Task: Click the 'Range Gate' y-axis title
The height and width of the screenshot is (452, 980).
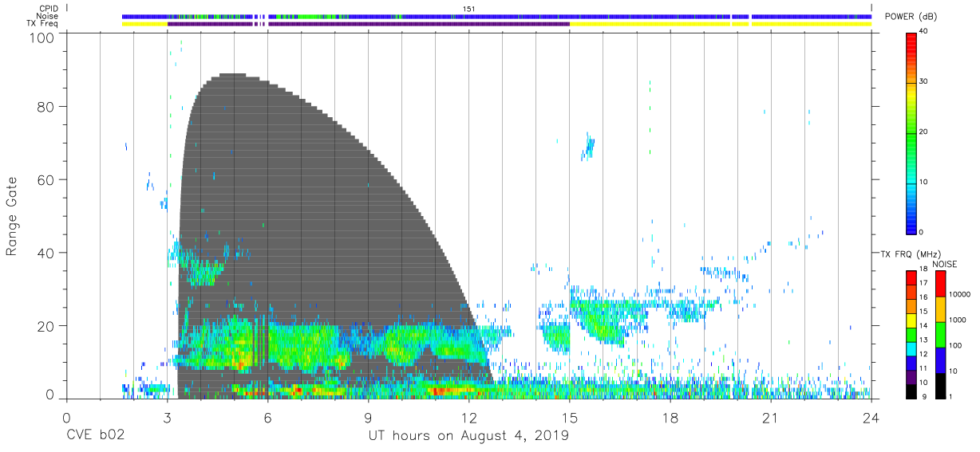Action: [13, 216]
